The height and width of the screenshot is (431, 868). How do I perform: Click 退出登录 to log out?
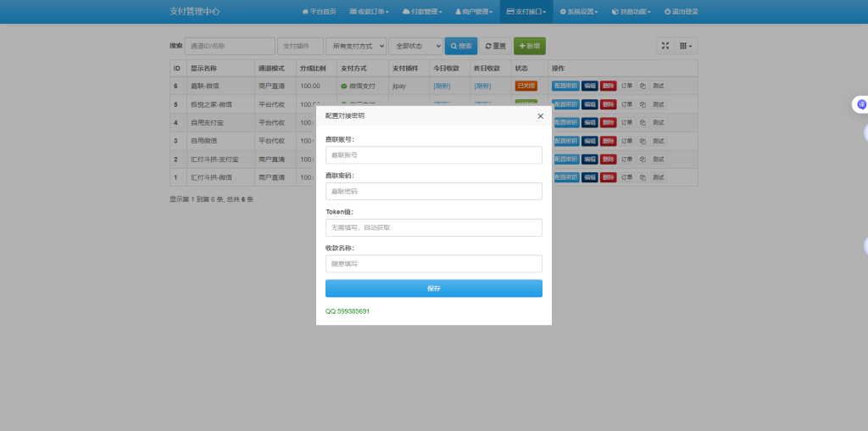click(x=682, y=12)
